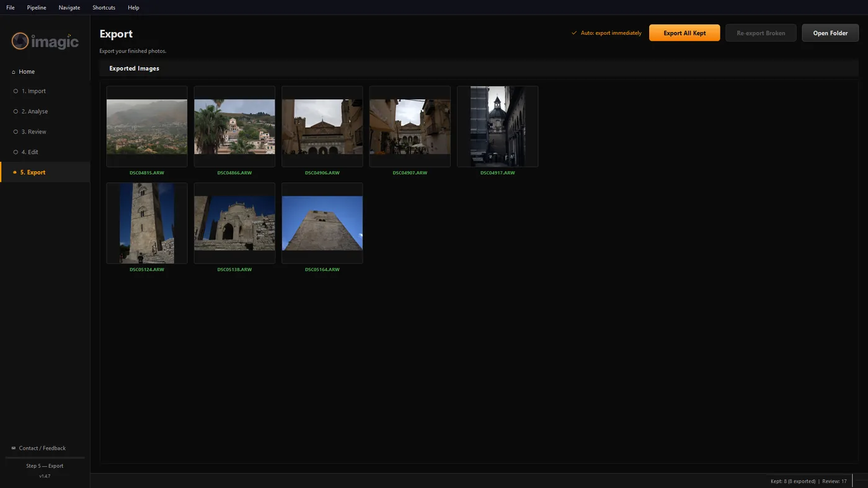Go to step 1. Import

click(45, 91)
